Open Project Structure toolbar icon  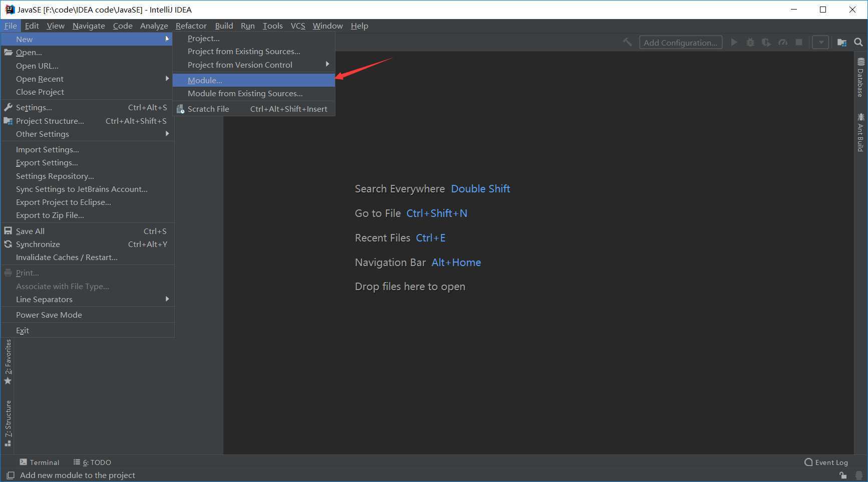(x=842, y=42)
